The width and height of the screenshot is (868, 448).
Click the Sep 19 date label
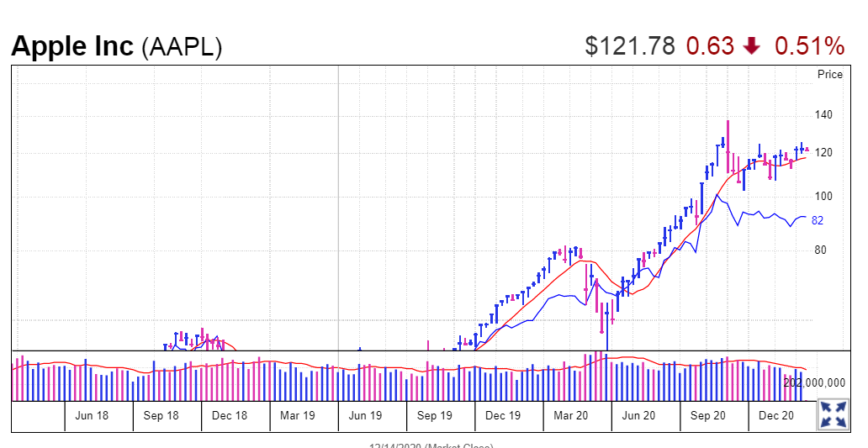pyautogui.click(x=435, y=415)
